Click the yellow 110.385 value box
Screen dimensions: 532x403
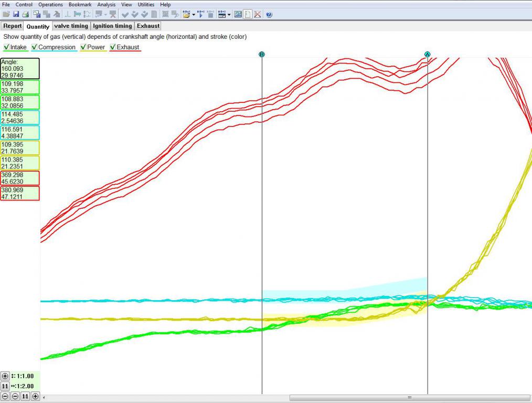click(x=20, y=163)
